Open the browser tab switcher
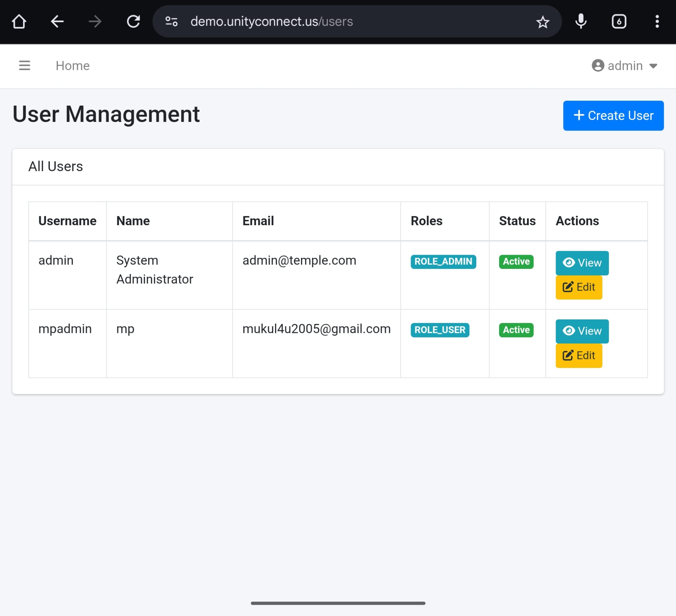Viewport: 676px width, 616px height. pyautogui.click(x=619, y=21)
